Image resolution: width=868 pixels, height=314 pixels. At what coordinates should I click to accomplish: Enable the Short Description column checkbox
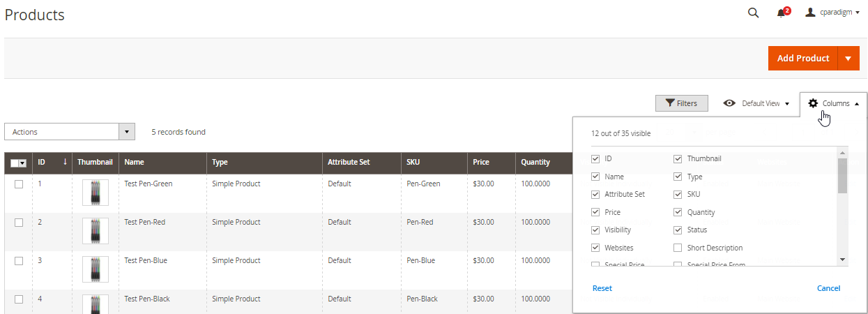[678, 248]
